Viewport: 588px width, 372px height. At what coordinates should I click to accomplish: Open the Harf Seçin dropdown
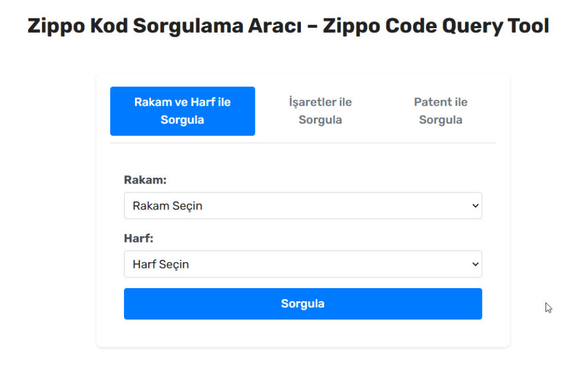tap(303, 264)
